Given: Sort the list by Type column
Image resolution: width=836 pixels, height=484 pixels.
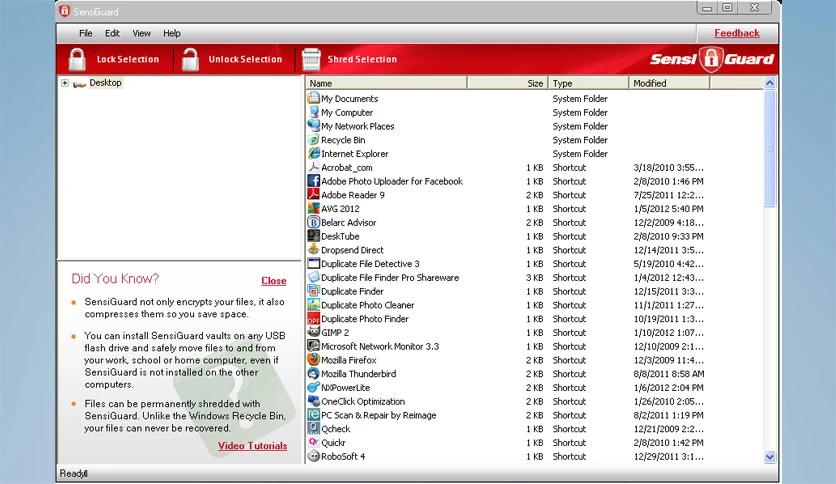Looking at the screenshot, I should pos(589,83).
